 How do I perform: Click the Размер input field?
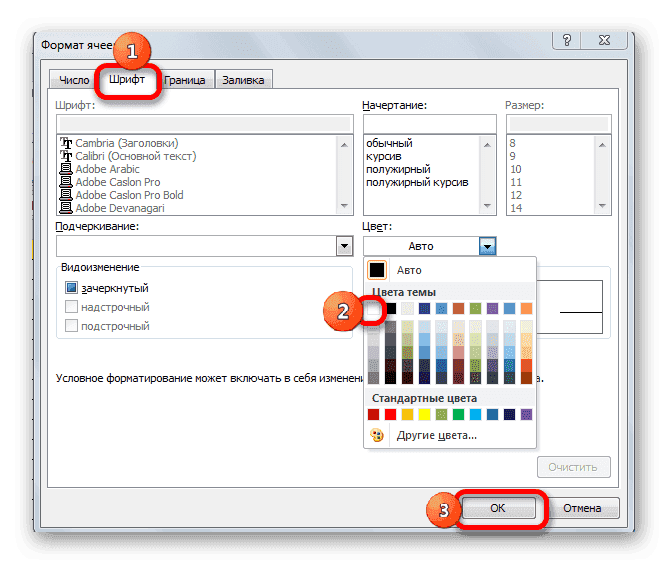pos(559,124)
